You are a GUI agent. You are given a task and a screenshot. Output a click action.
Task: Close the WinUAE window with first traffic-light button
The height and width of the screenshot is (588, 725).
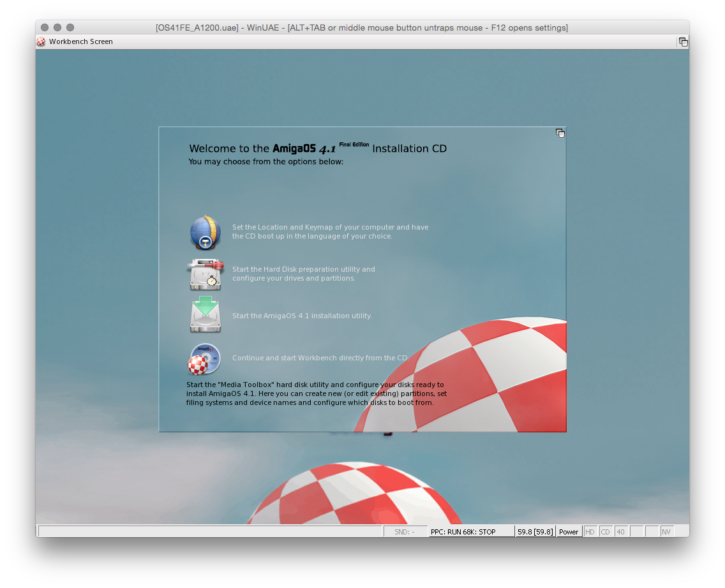point(45,27)
